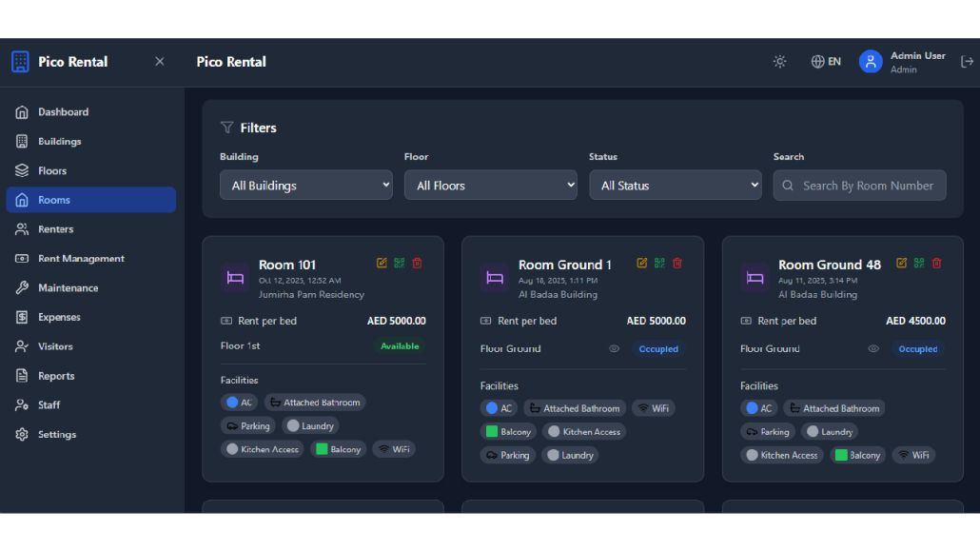Click the eye icon on Room Ground 1
This screenshot has height=551, width=980.
point(614,349)
